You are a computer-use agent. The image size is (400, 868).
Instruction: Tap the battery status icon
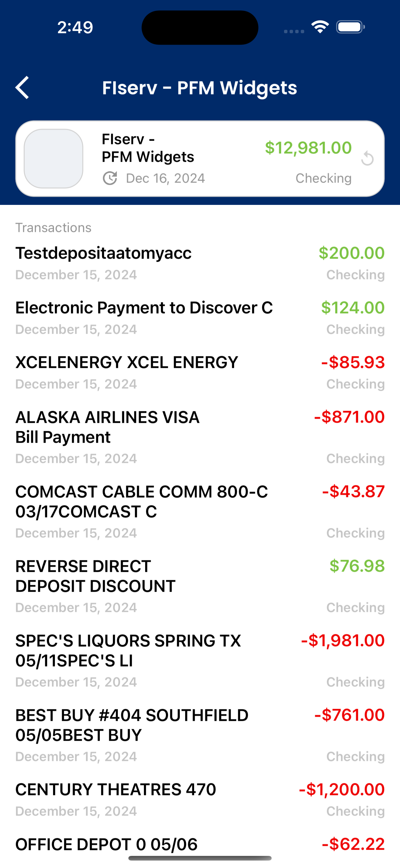pyautogui.click(x=350, y=27)
